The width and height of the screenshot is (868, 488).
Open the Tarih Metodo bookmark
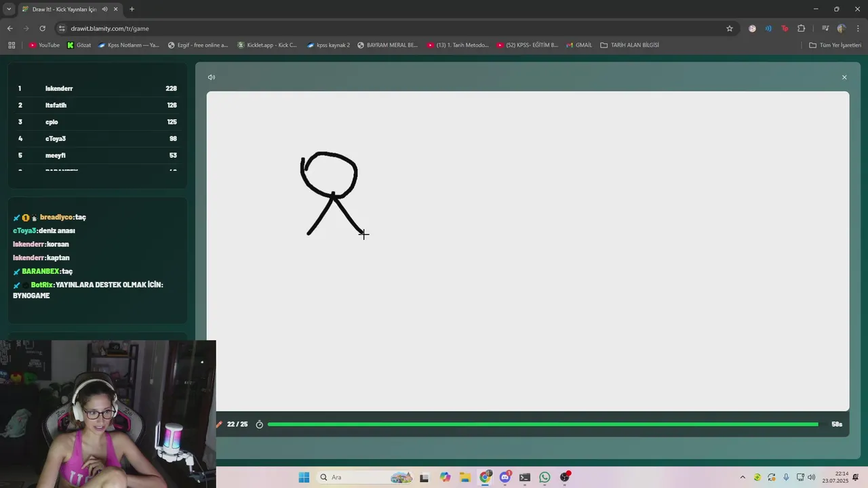pos(458,45)
